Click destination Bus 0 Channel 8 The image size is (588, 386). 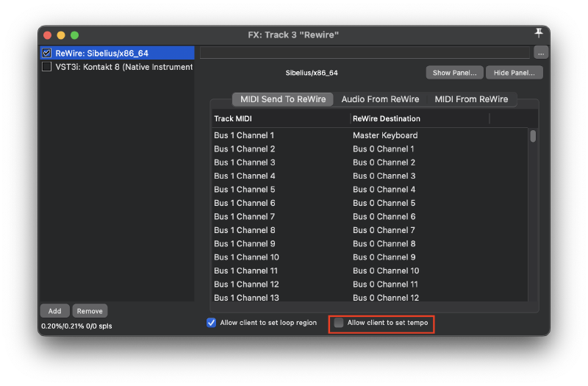384,243
